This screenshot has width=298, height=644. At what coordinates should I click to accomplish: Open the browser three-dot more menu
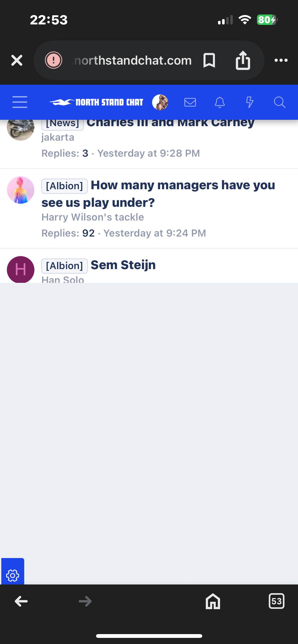coord(281,60)
